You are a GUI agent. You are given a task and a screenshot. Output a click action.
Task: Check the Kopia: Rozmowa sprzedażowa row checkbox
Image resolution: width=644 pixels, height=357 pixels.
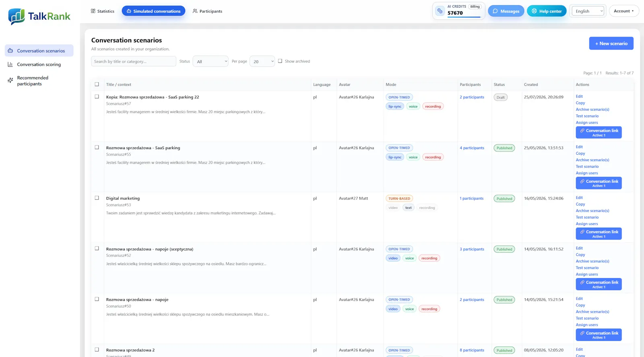[x=97, y=97]
